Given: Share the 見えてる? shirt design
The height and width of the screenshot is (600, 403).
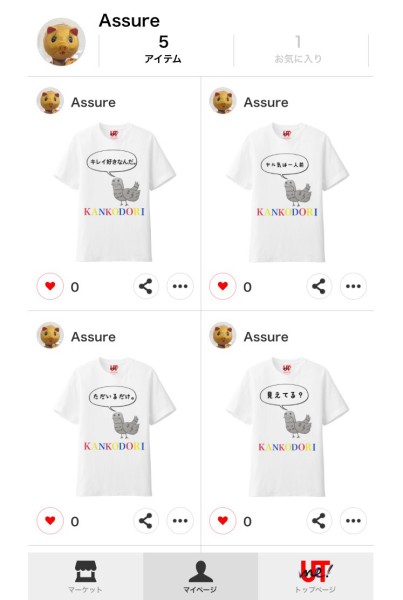Looking at the screenshot, I should [319, 520].
